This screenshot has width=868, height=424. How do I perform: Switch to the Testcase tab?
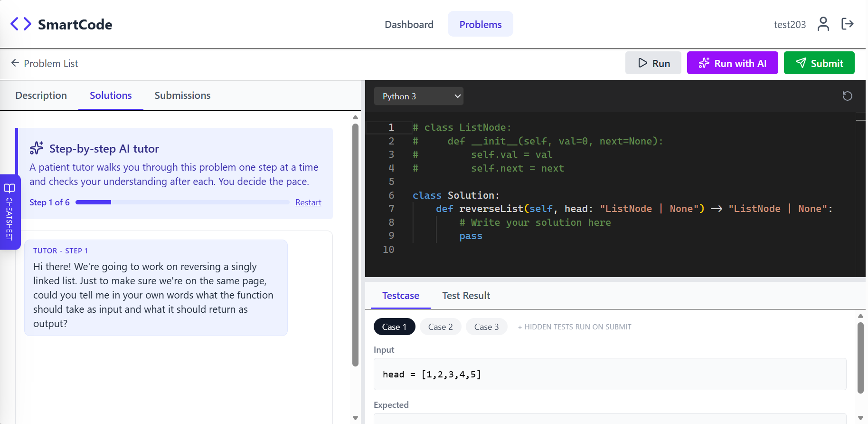[401, 296]
